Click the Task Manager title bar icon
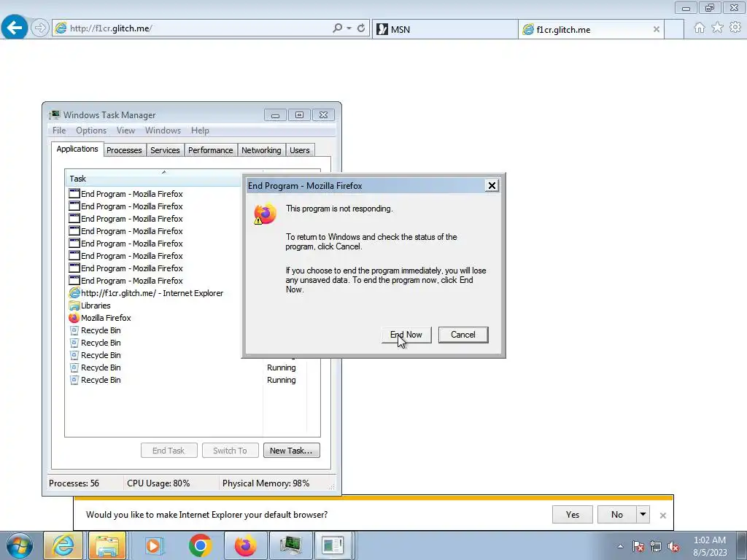The image size is (747, 560). pyautogui.click(x=55, y=114)
